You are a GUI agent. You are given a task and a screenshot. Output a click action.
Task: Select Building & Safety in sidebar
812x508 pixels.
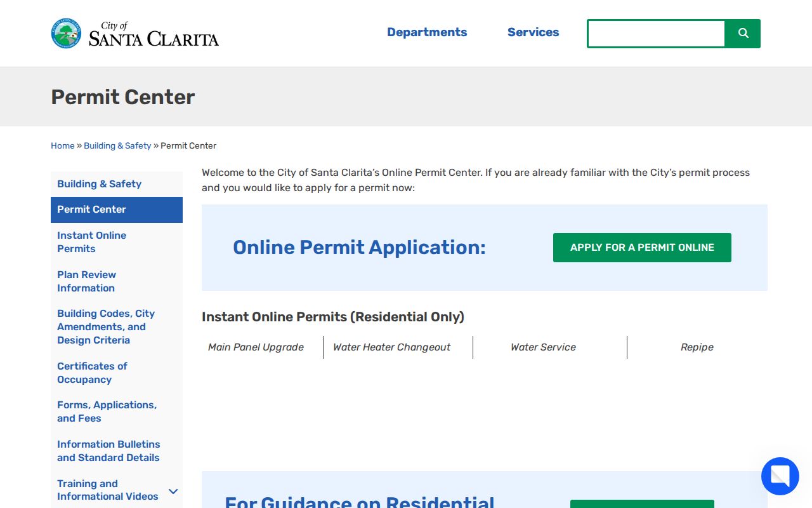117,184
